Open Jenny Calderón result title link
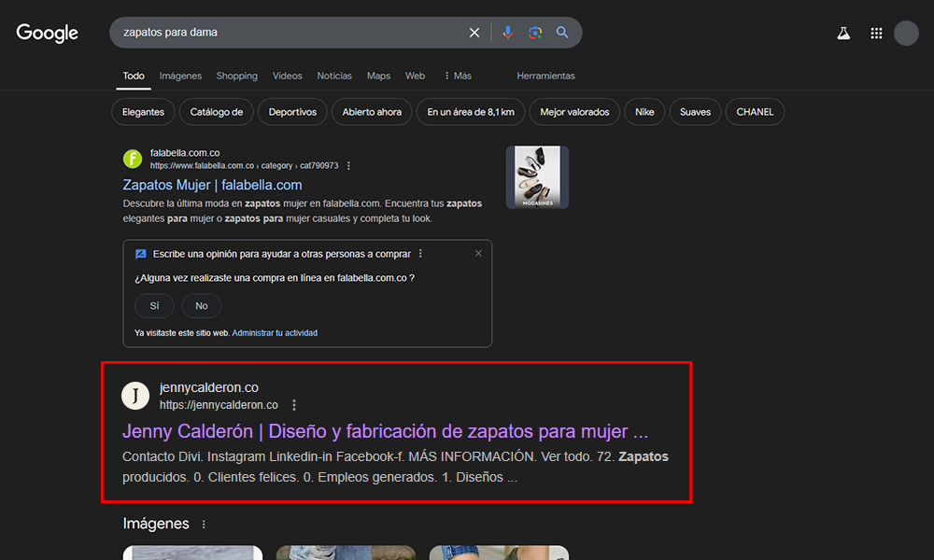The width and height of the screenshot is (934, 560). (385, 431)
